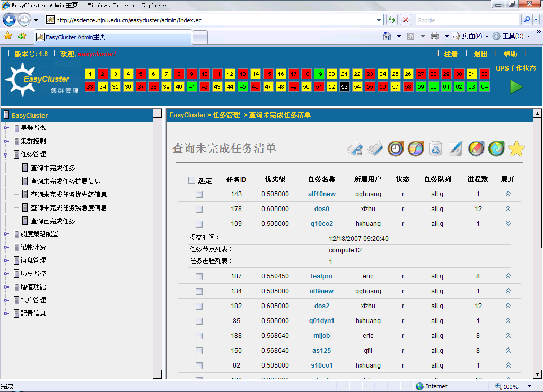Tick the checkbox for task 187

(199, 277)
